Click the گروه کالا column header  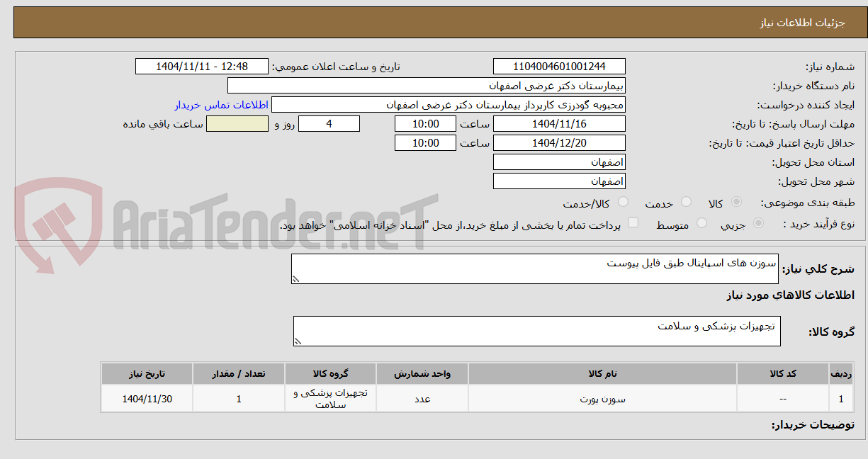[331, 374]
